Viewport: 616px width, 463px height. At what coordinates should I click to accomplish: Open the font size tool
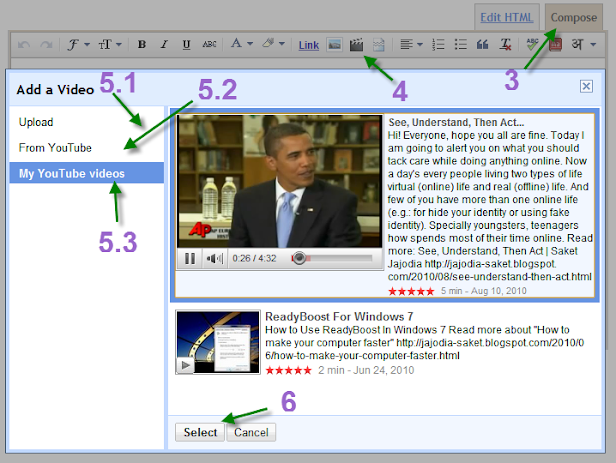pos(105,44)
